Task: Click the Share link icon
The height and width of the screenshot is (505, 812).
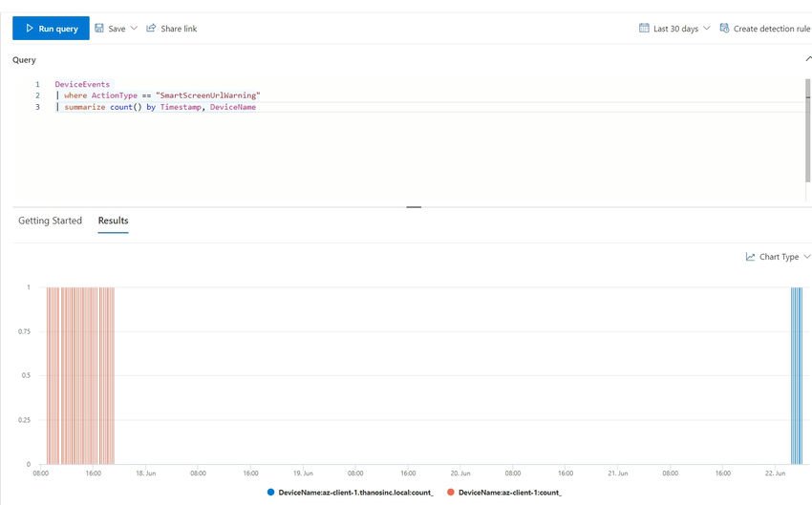Action: 151,28
